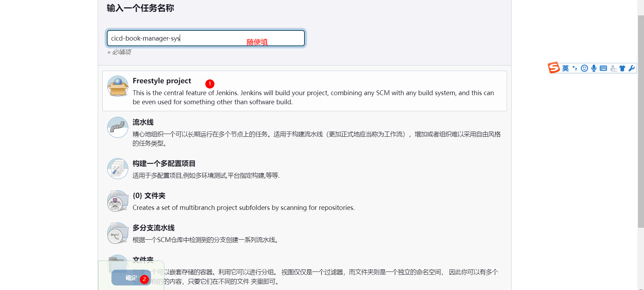Click the 输入一个任务名称 heading

click(x=141, y=8)
